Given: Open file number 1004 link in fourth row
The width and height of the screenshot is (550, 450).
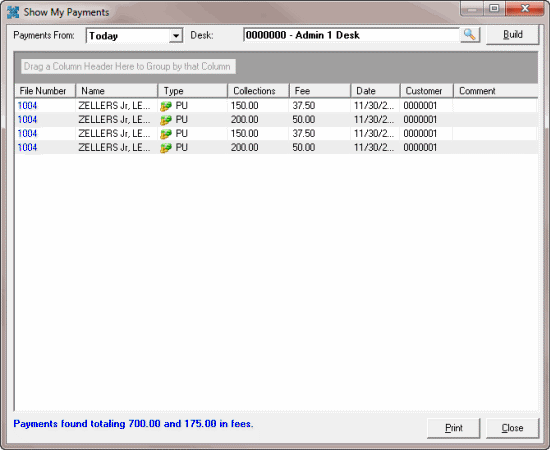Looking at the screenshot, I should 27,148.
